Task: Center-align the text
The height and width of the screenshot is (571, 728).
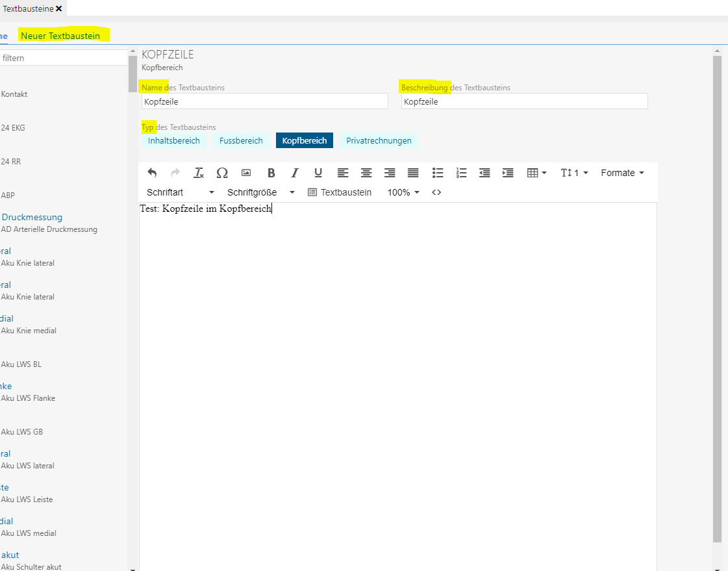Action: (x=366, y=173)
